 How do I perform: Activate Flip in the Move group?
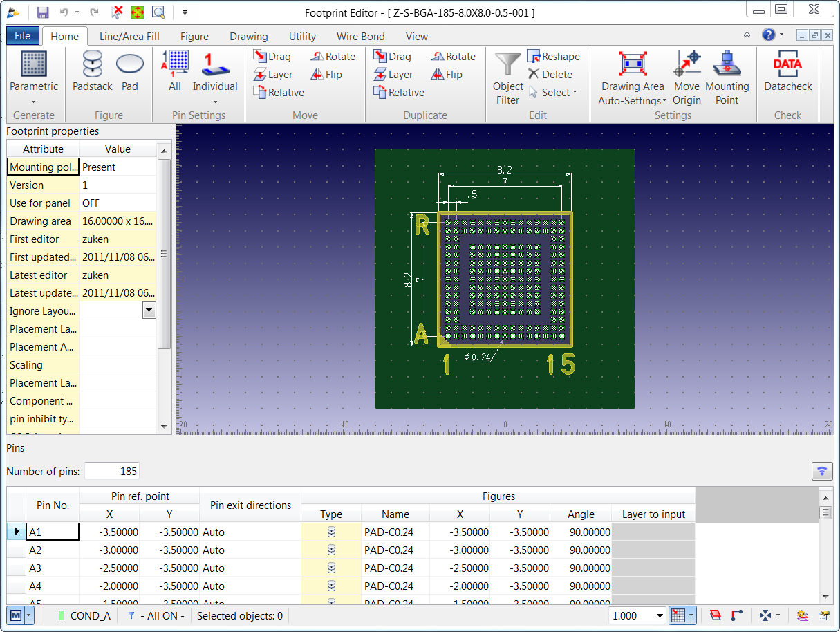(328, 74)
